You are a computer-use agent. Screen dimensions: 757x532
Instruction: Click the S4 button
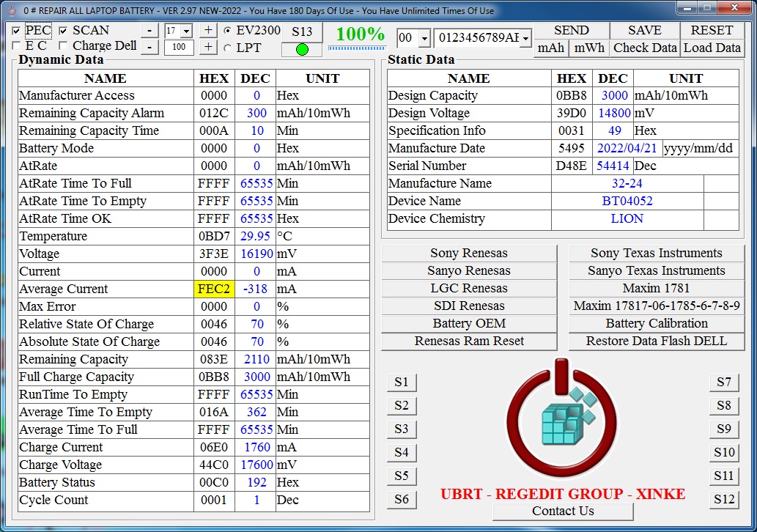coord(401,452)
